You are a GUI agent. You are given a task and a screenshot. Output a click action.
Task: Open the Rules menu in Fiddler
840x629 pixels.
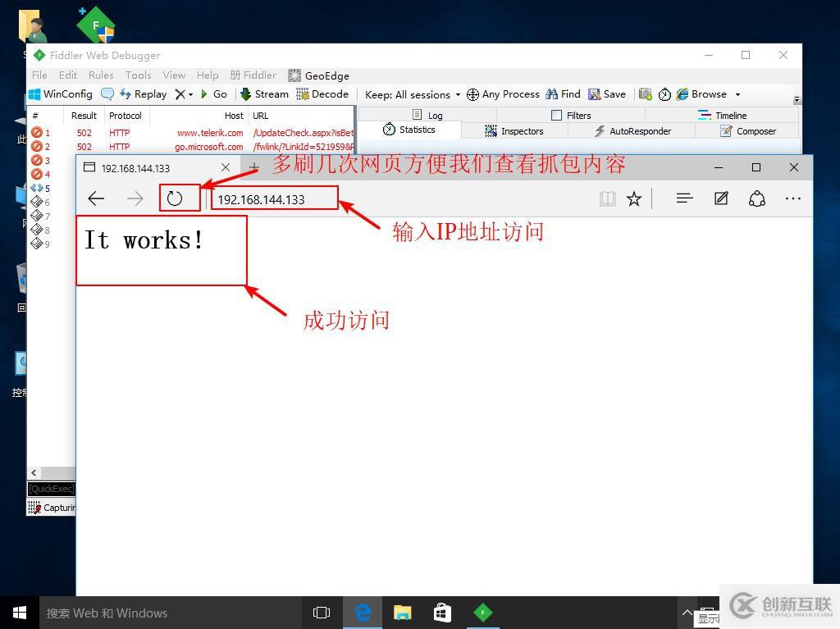click(101, 75)
